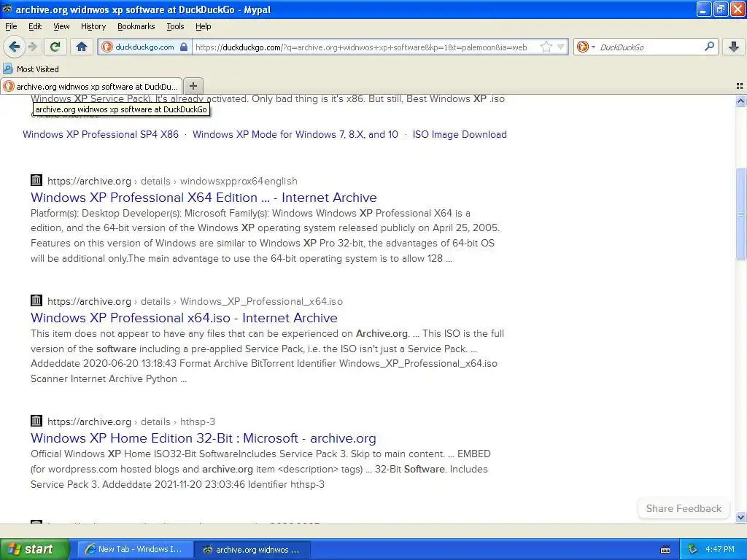Click the Forward arrow button
Image resolution: width=747 pixels, height=560 pixels.
[x=32, y=47]
